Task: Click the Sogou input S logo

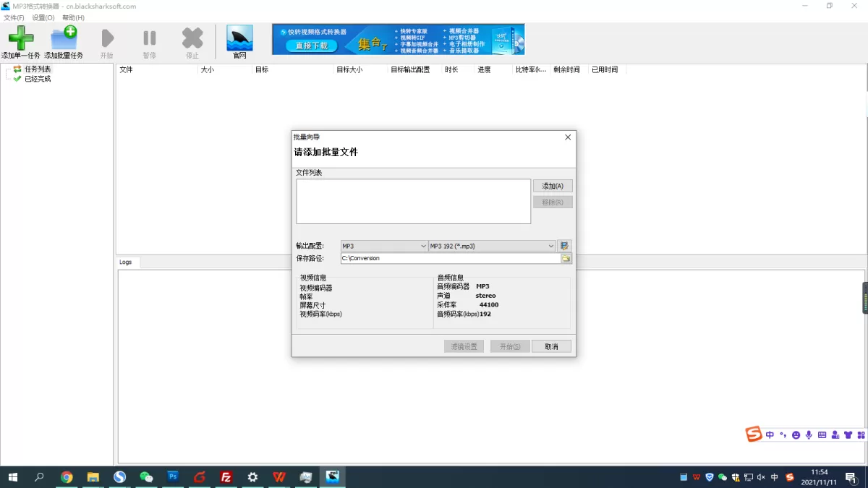Action: coord(754,435)
